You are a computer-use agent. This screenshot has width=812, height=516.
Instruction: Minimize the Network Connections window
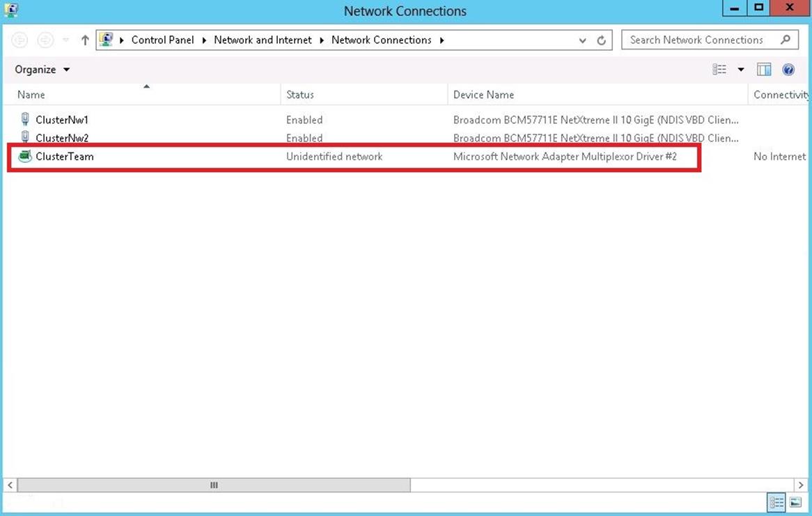734,8
